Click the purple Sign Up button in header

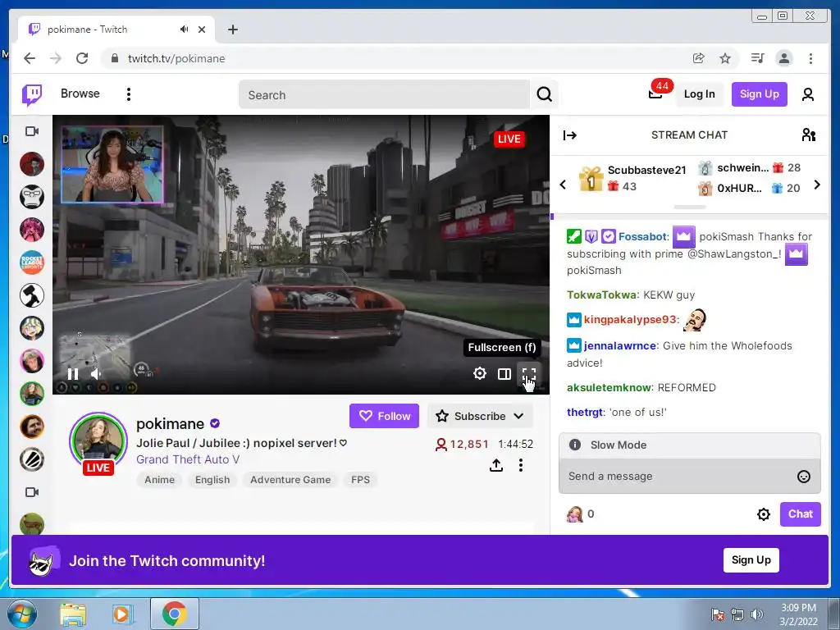pyautogui.click(x=759, y=94)
